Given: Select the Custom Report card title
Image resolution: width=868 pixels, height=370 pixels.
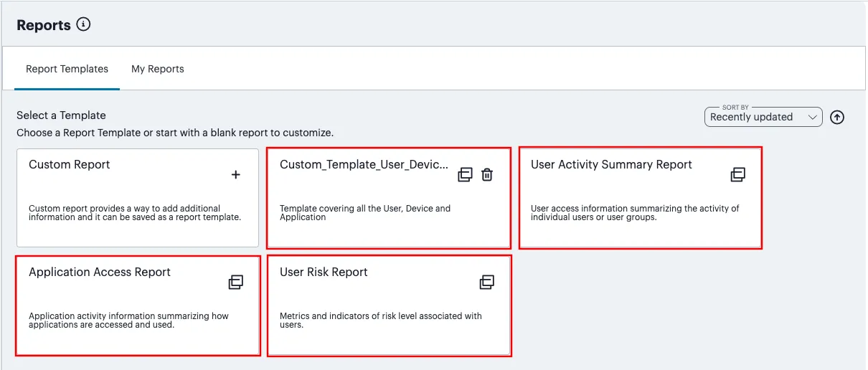Looking at the screenshot, I should 70,164.
